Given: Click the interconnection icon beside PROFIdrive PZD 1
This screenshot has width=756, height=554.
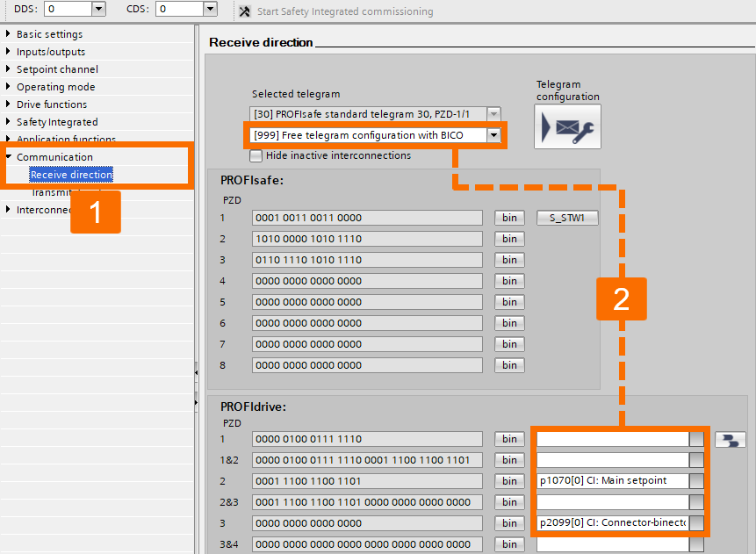Looking at the screenshot, I should click(x=730, y=439).
